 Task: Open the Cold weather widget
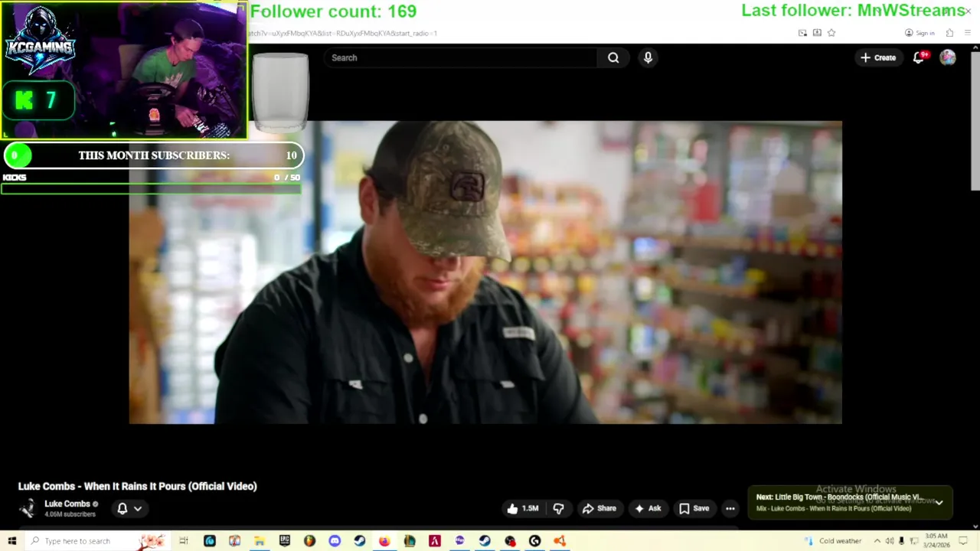tap(833, 541)
